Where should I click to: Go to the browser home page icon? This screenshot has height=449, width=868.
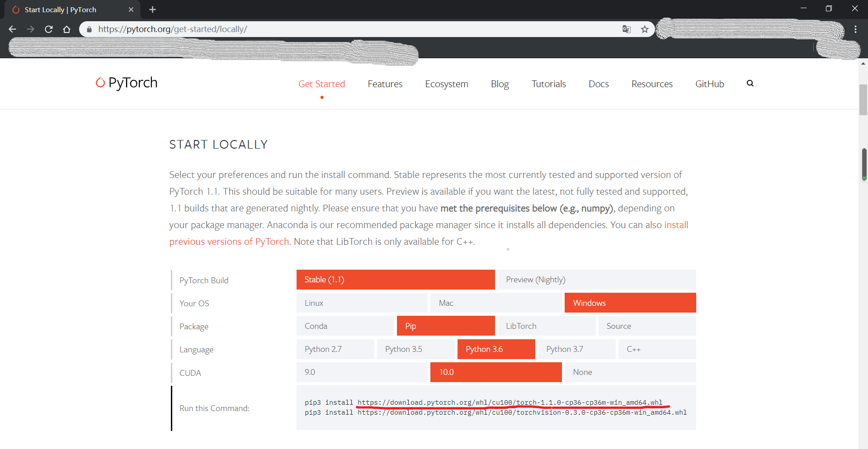[66, 29]
